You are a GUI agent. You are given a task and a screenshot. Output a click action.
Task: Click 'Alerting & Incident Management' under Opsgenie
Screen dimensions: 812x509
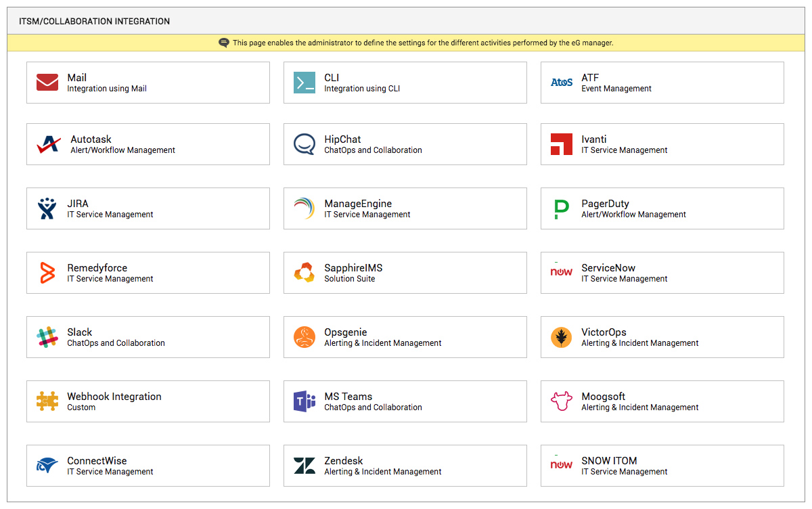(x=383, y=343)
